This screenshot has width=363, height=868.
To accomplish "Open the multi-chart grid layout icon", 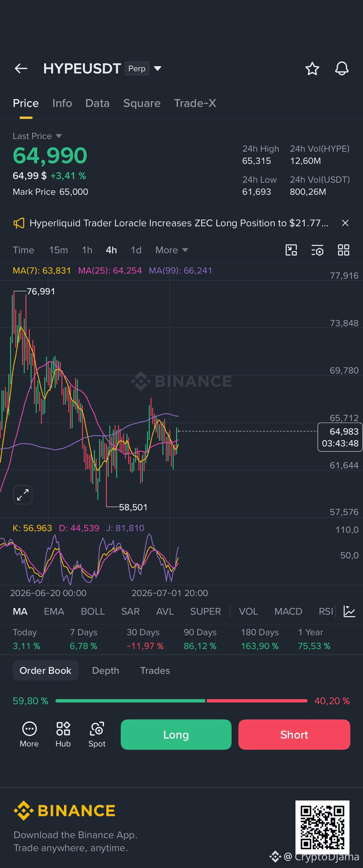I will click(344, 250).
